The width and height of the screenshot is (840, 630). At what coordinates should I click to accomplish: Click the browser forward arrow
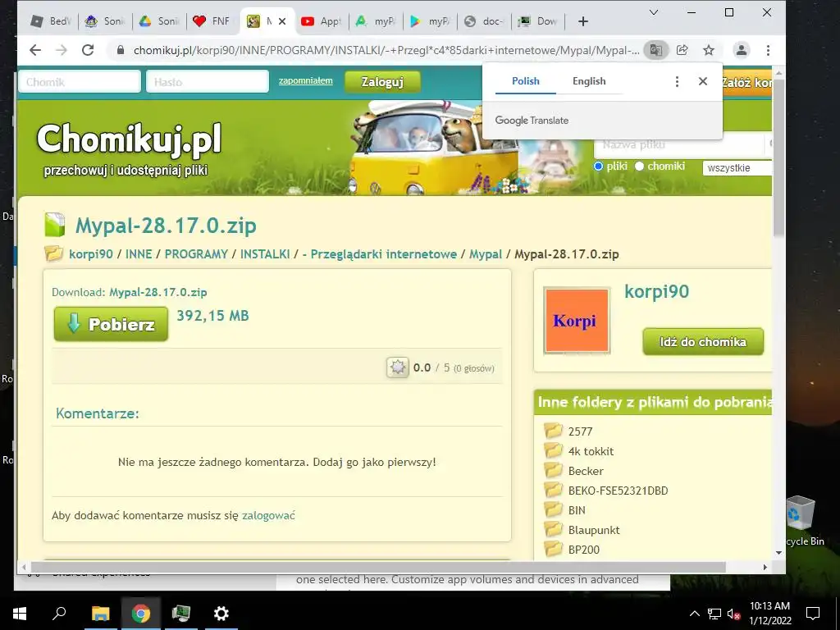pyautogui.click(x=62, y=50)
